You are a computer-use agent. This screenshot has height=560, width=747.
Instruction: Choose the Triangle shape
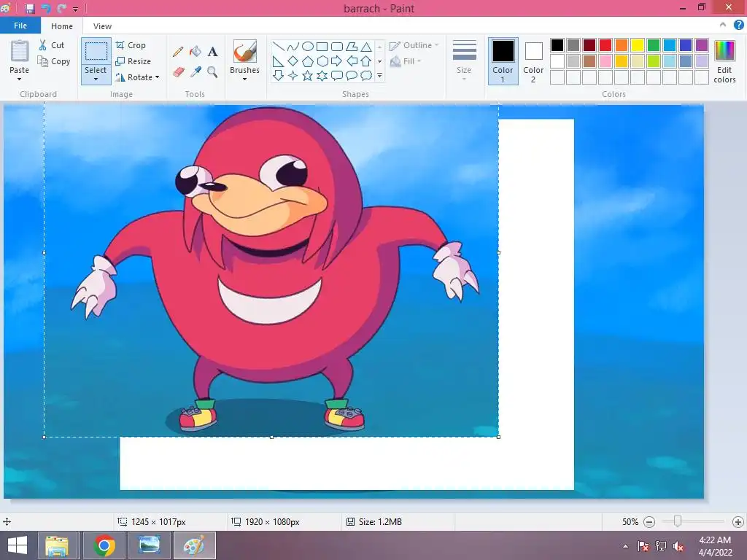click(x=366, y=47)
